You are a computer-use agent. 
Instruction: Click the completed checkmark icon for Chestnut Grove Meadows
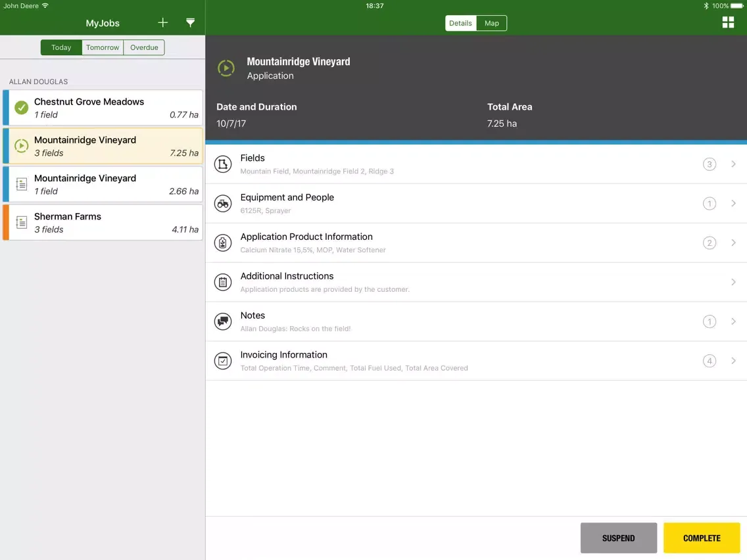21,108
